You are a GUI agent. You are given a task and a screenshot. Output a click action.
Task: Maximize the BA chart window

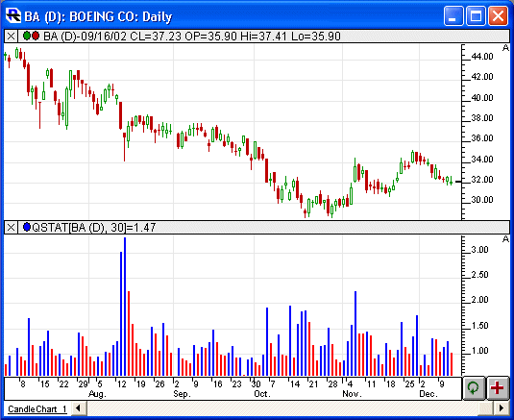click(x=476, y=15)
